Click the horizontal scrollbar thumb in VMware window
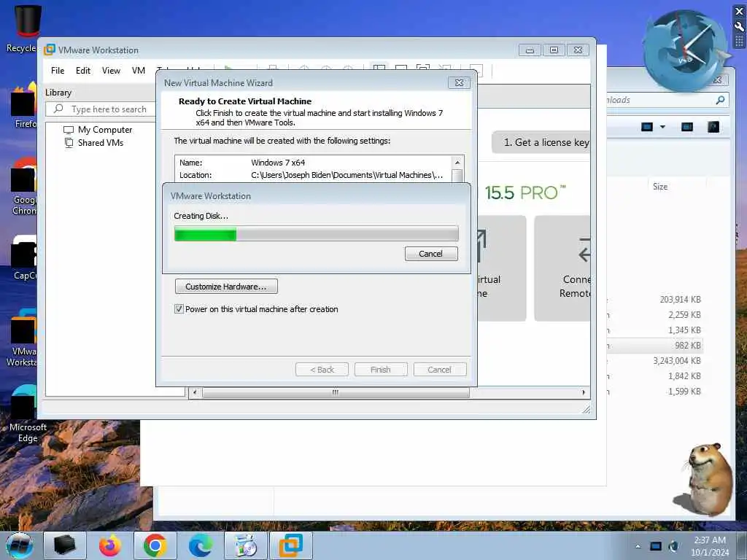 pyautogui.click(x=336, y=392)
